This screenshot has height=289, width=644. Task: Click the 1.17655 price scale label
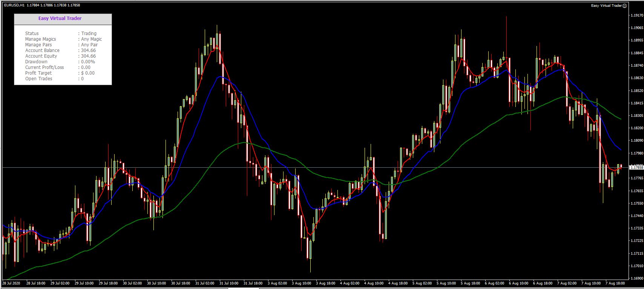(636, 191)
